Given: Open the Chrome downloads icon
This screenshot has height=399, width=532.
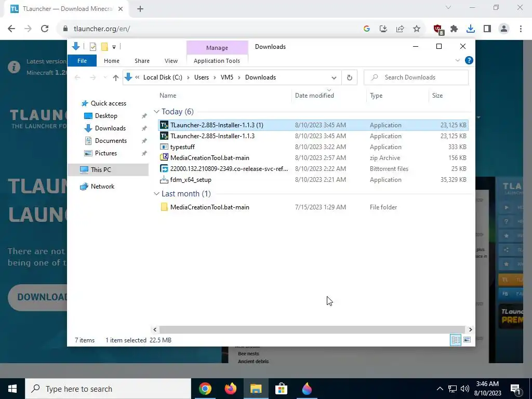Looking at the screenshot, I should tap(471, 29).
